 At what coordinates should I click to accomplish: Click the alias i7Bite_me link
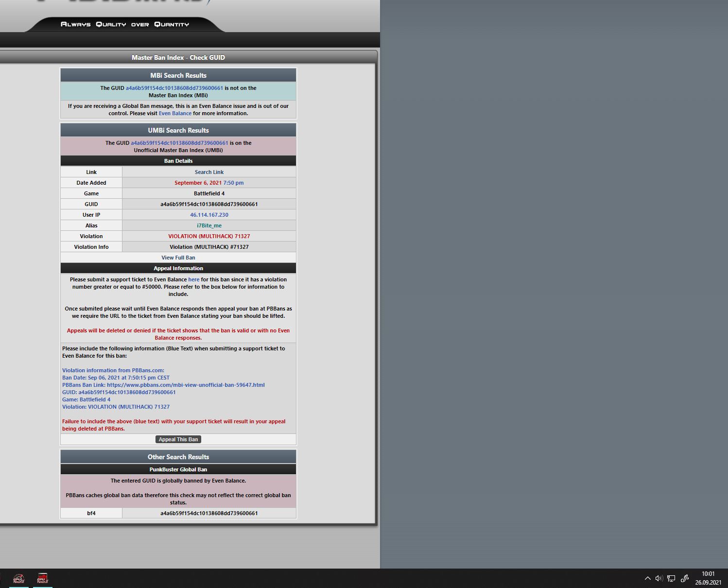click(209, 225)
